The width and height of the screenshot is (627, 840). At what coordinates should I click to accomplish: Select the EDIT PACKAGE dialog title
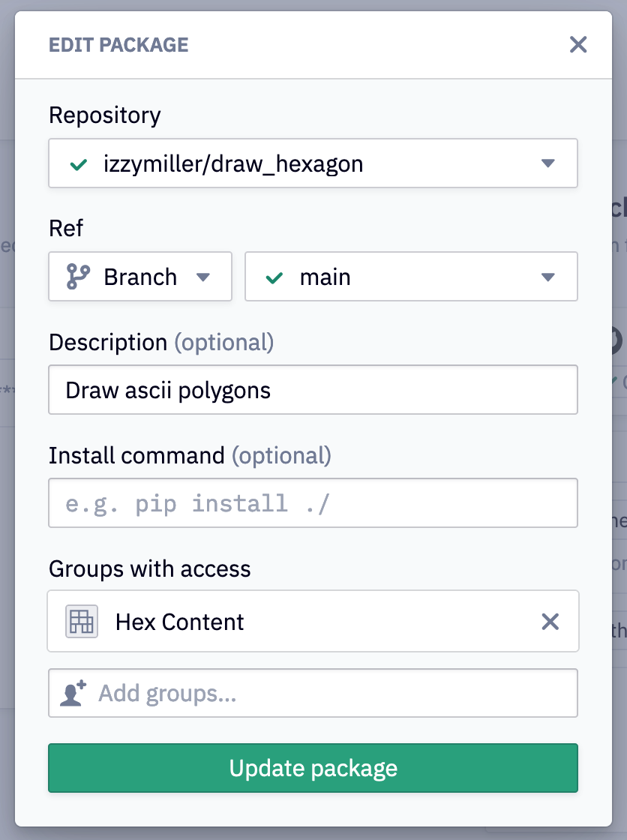[x=118, y=44]
